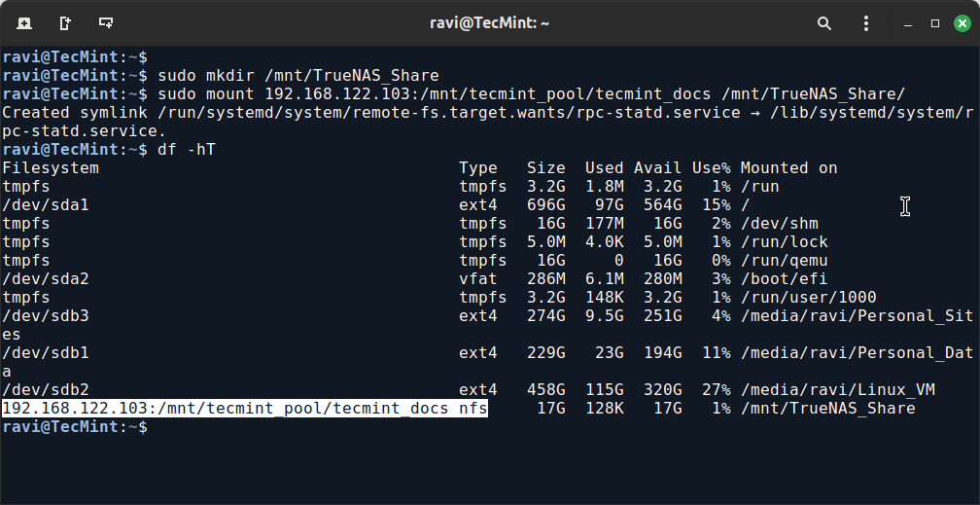Click the pc-statd.service. continuation line
Image resolution: width=980 pixels, height=505 pixels.
click(x=84, y=131)
